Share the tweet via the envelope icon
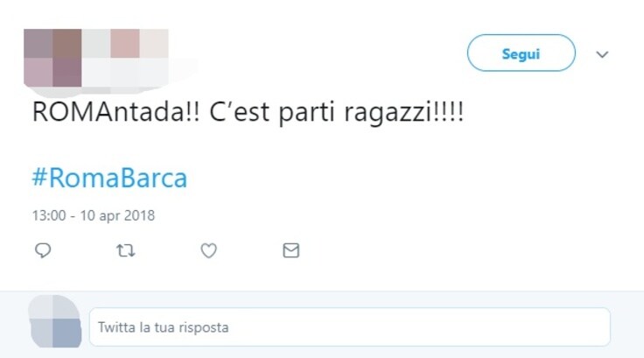Image resolution: width=644 pixels, height=358 pixels. tap(291, 250)
